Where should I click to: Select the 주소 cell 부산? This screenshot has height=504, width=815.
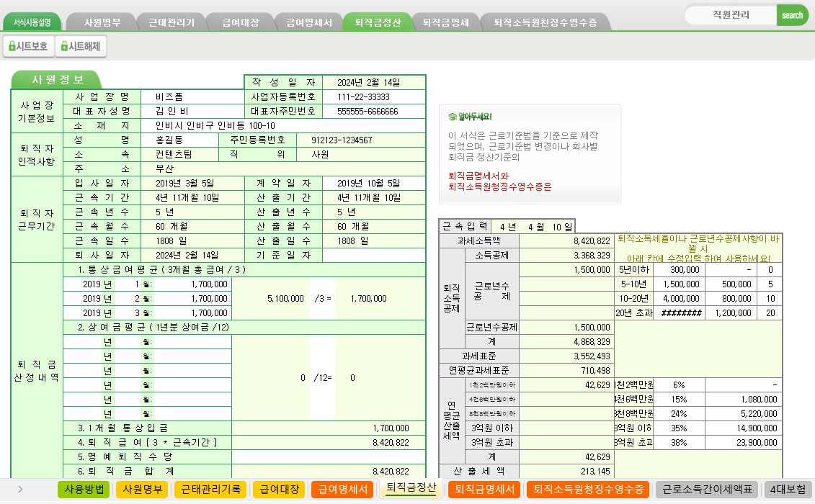[x=283, y=169]
